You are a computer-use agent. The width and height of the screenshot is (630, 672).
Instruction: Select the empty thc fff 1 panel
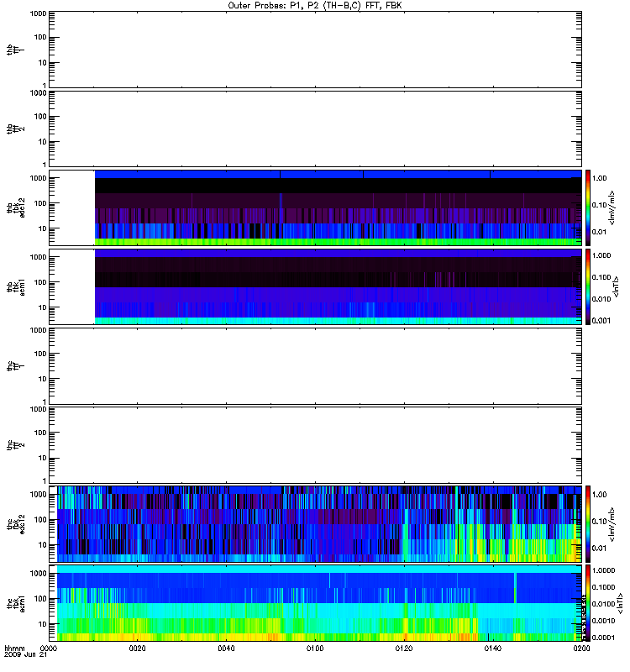coord(315,365)
